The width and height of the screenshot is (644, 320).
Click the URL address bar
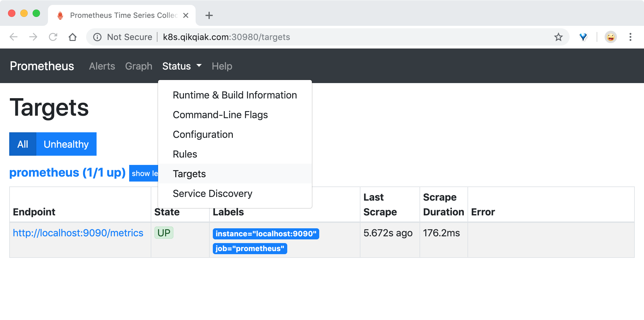click(328, 37)
